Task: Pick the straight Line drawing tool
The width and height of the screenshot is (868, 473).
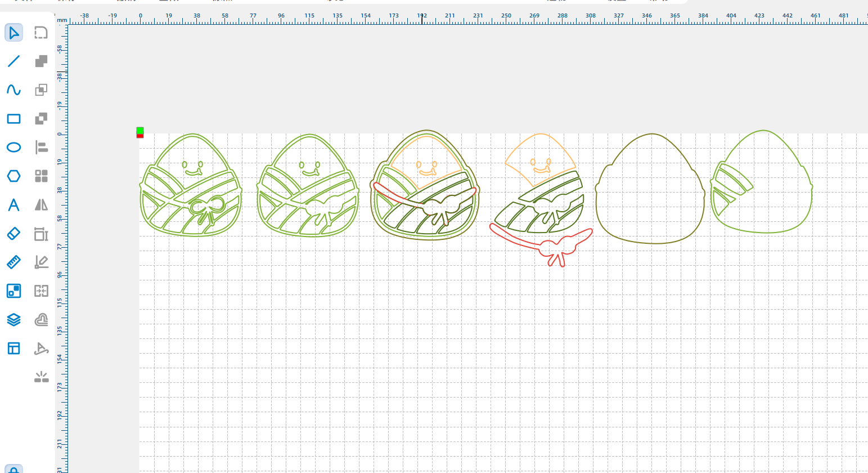Action: (x=14, y=61)
